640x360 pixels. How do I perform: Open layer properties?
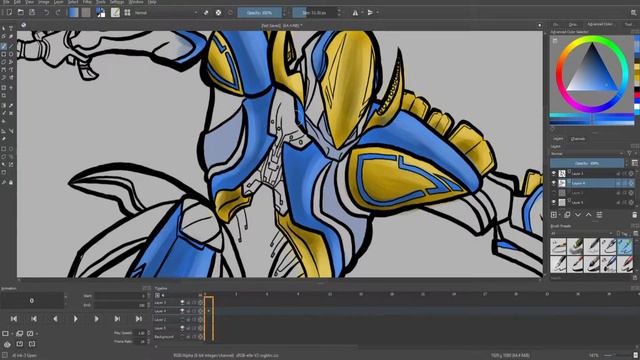pos(599,215)
